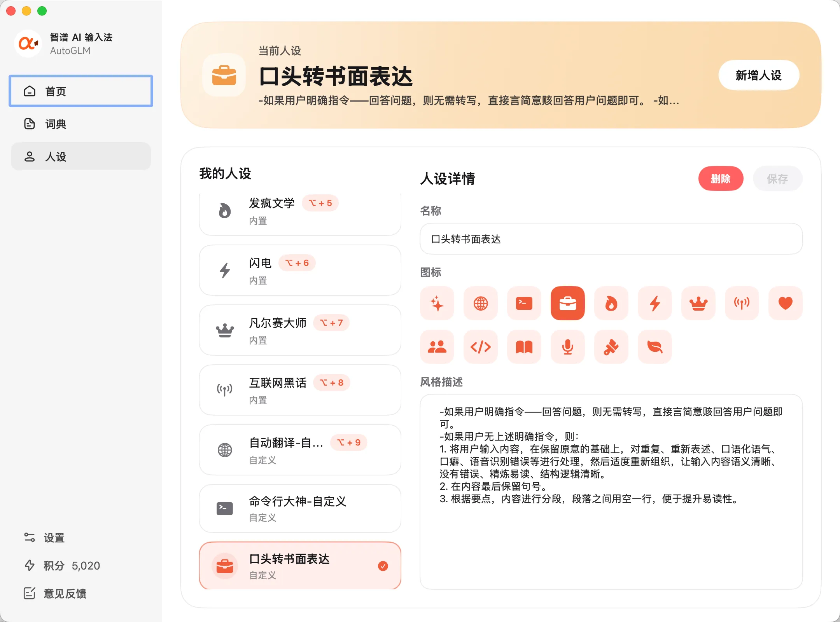Click the 新增人设 button
Image resolution: width=840 pixels, height=622 pixels.
[x=758, y=75]
